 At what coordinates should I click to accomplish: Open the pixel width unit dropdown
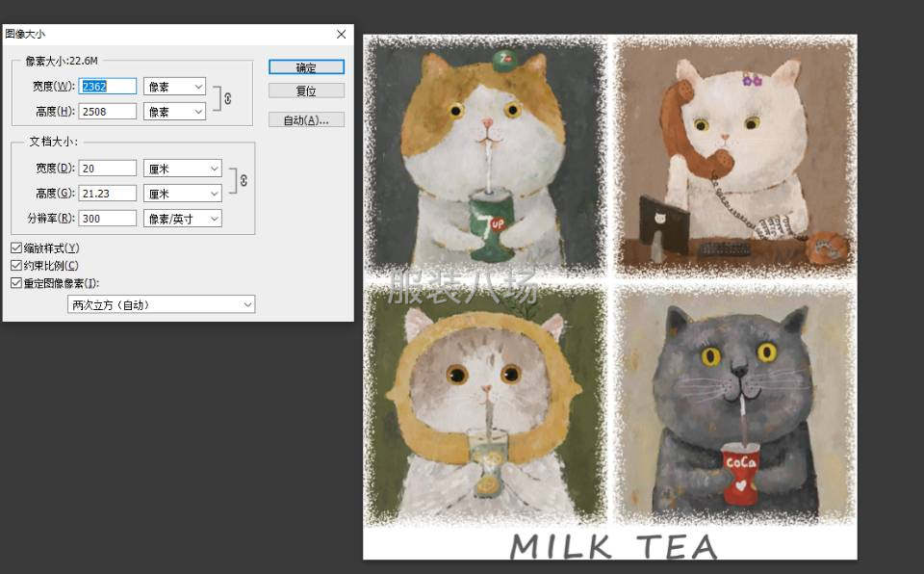tap(174, 87)
